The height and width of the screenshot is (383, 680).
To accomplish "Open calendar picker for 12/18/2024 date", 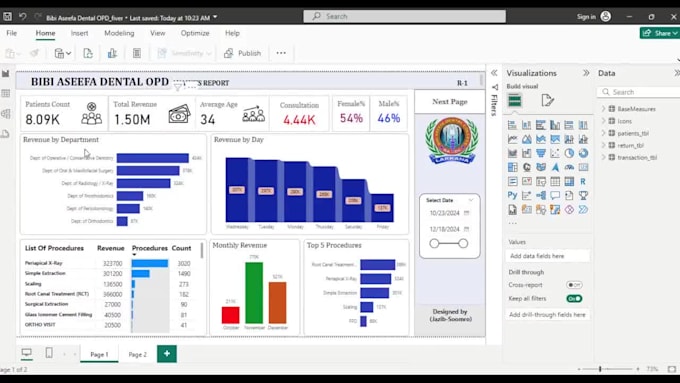I will 467,229.
